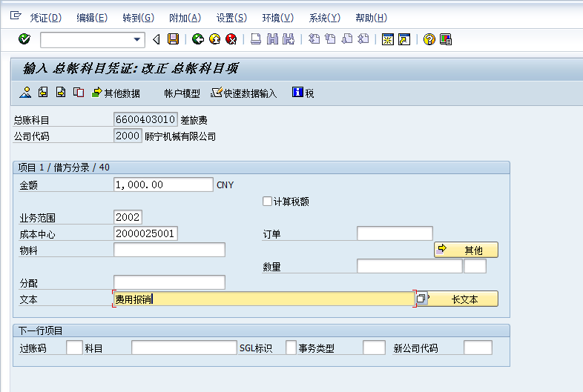Screen dimensions: 583x392
Task: Click Customize Local Layout icon
Action: 446,39
